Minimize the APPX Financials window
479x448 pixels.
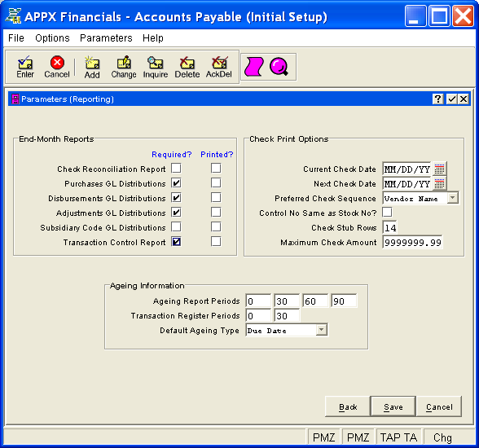point(415,15)
